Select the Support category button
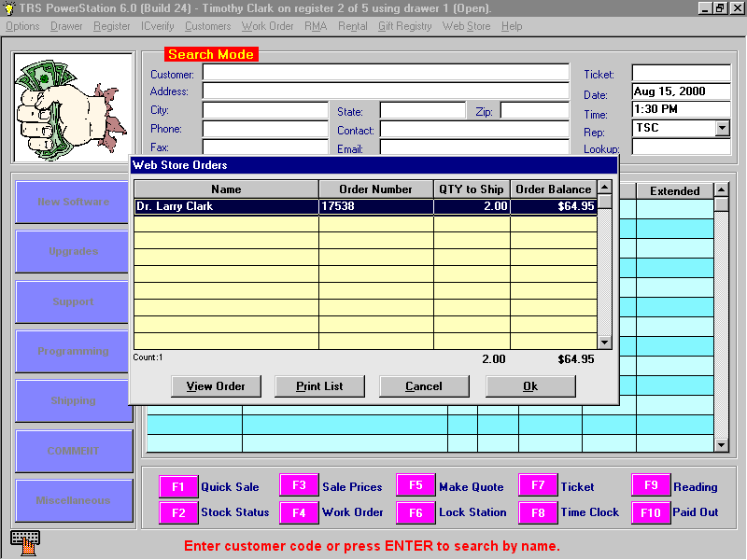This screenshot has width=747, height=560. tap(73, 301)
